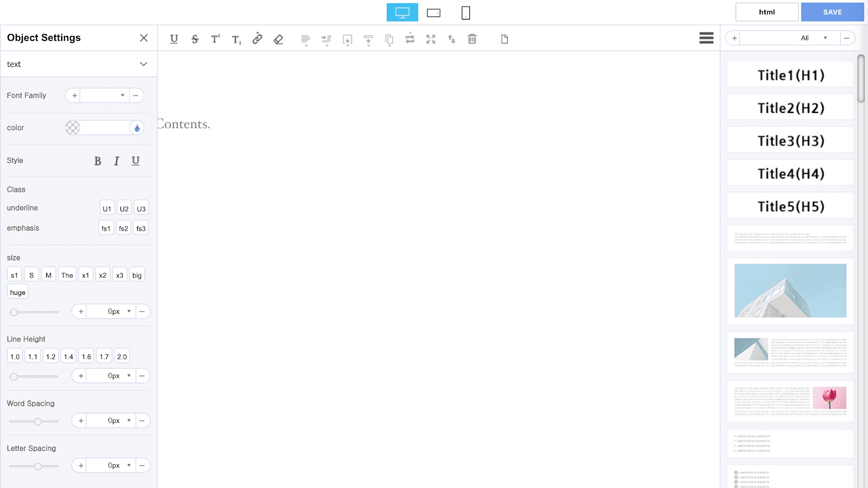Screen dimensions: 868x488
Task: Increase Font Family with plus button
Action: pyautogui.click(x=74, y=96)
